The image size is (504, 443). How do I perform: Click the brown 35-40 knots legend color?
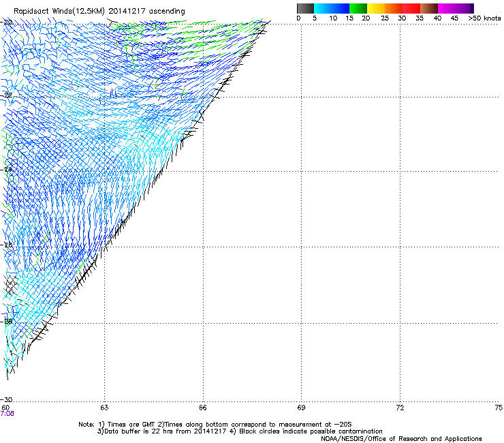(x=429, y=8)
